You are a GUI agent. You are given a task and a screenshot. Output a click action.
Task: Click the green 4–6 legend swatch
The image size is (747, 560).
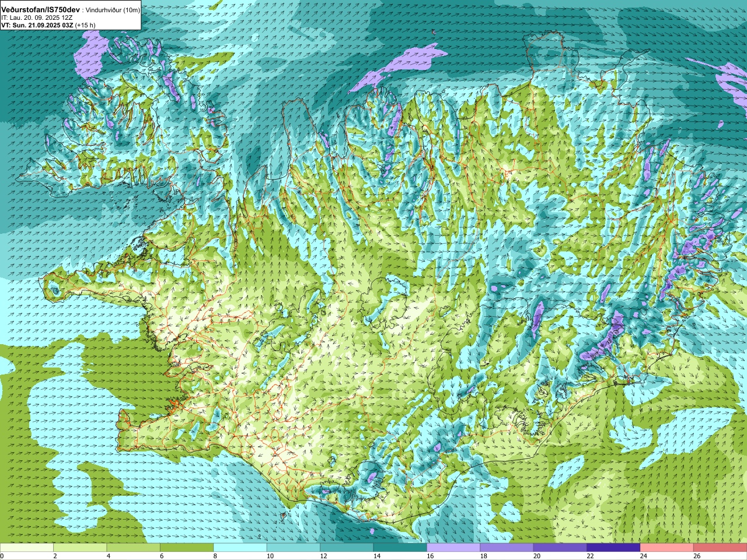click(134, 548)
